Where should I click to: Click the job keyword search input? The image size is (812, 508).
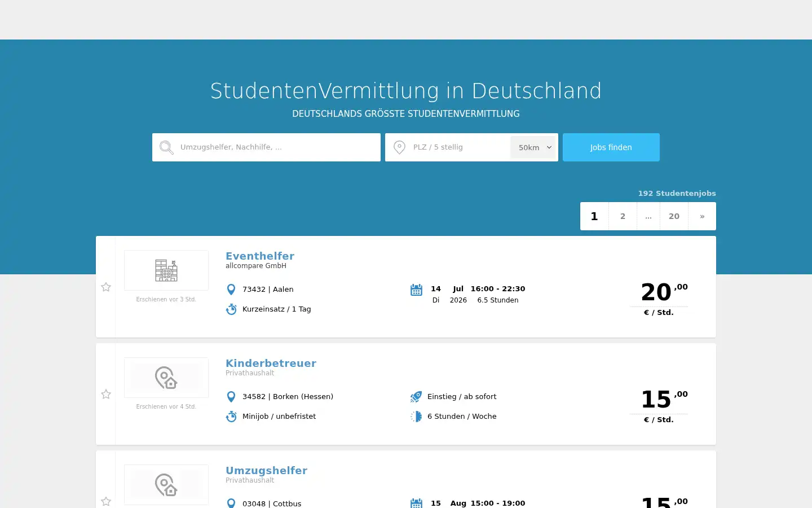pos(266,147)
